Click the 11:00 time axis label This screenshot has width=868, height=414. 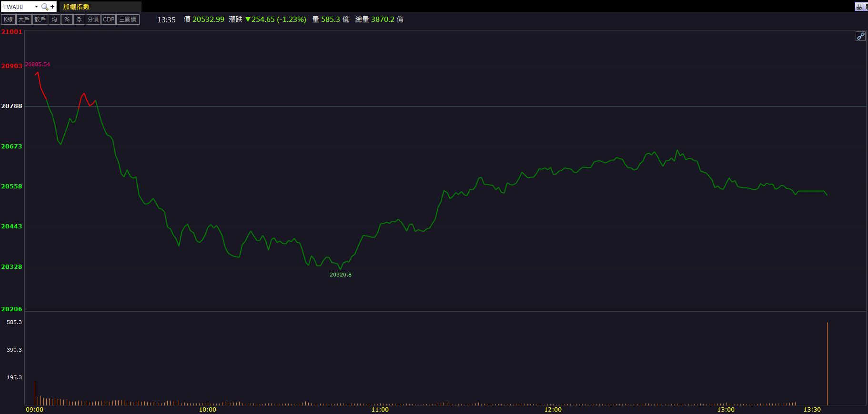pyautogui.click(x=380, y=409)
